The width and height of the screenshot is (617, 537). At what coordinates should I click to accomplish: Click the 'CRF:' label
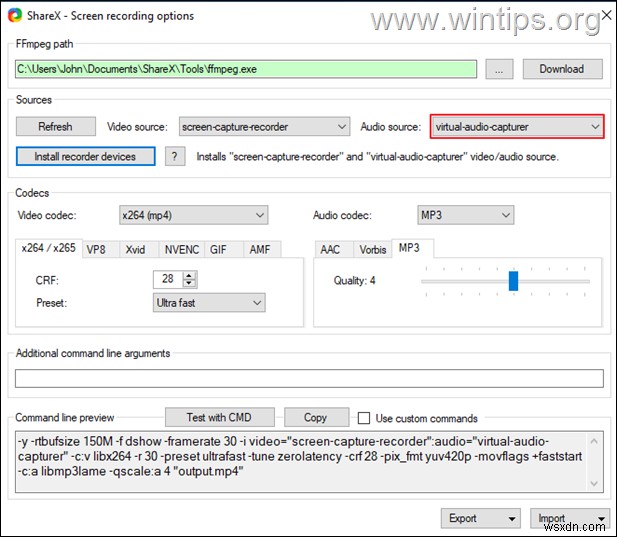click(47, 280)
